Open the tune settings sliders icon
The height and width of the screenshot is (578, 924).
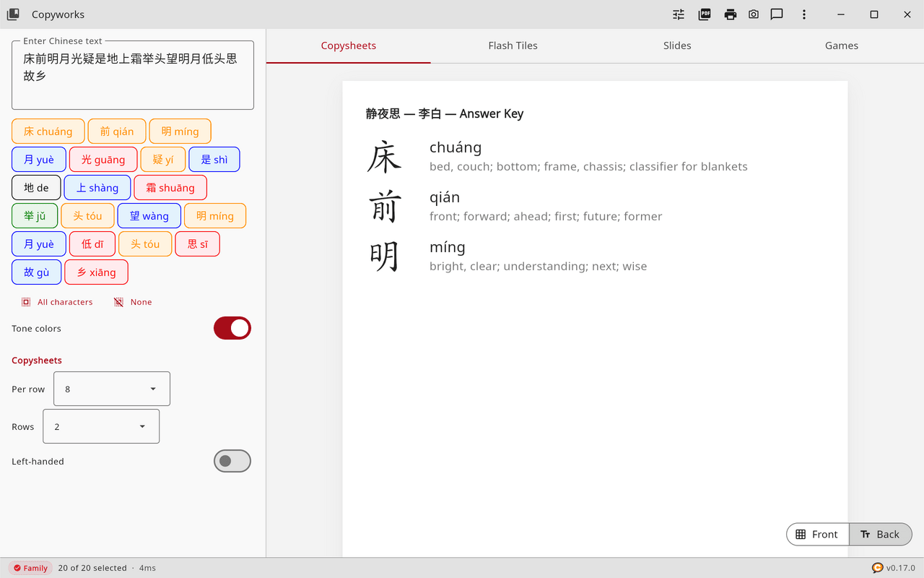point(679,14)
